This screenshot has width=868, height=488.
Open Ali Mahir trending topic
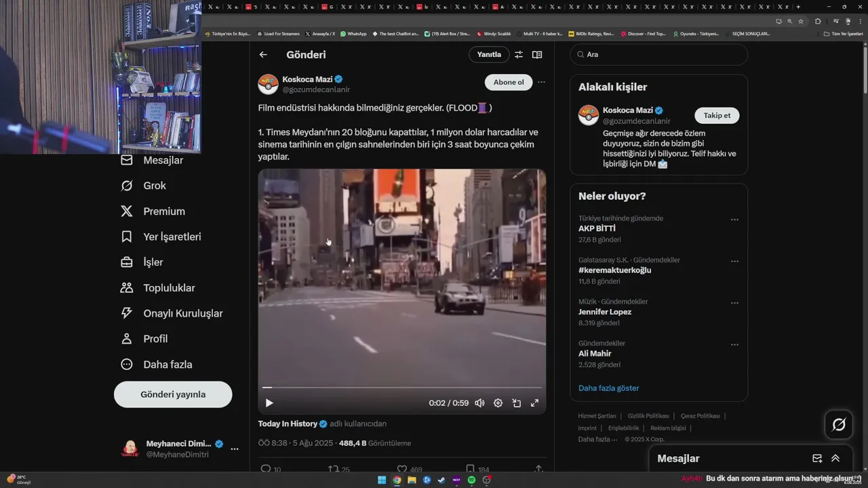[x=595, y=353]
